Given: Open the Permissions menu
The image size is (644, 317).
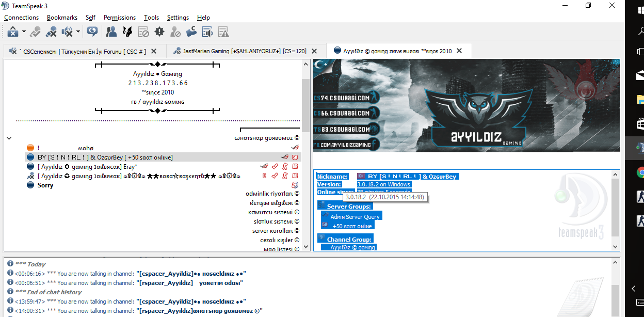Looking at the screenshot, I should (x=120, y=18).
